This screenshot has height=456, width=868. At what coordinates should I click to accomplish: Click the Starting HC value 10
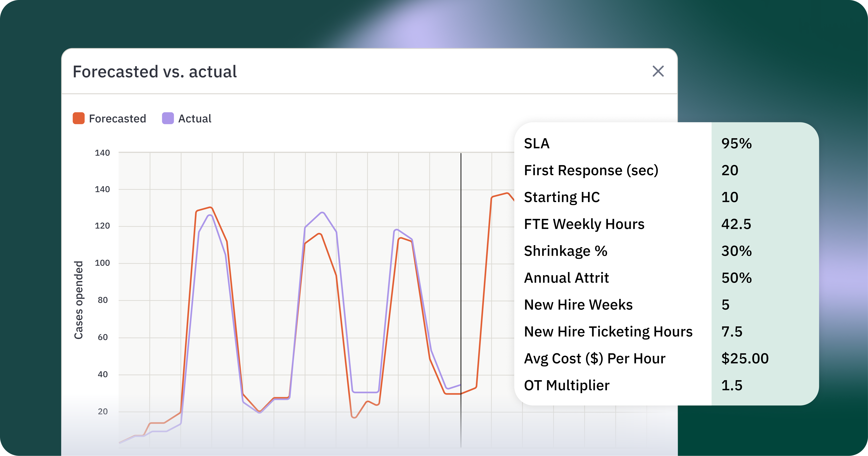pyautogui.click(x=729, y=197)
